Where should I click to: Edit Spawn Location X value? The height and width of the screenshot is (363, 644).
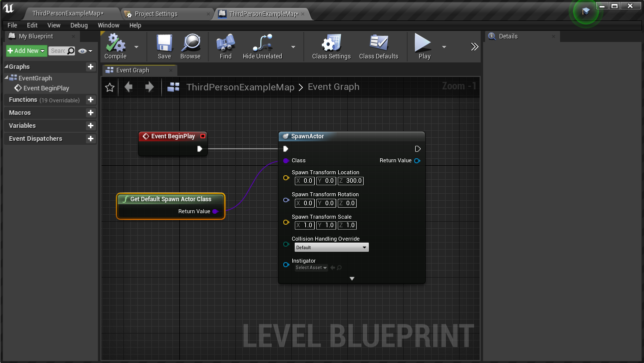[304, 181]
